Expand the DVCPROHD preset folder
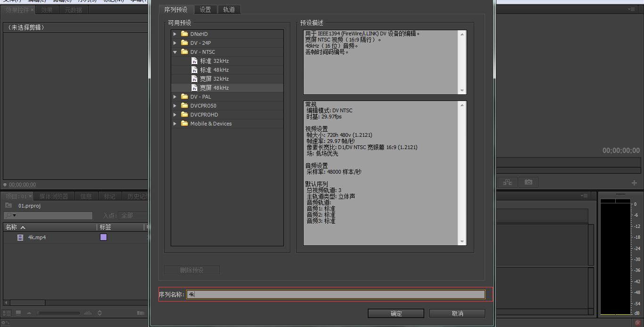This screenshot has width=644, height=327. tap(175, 115)
